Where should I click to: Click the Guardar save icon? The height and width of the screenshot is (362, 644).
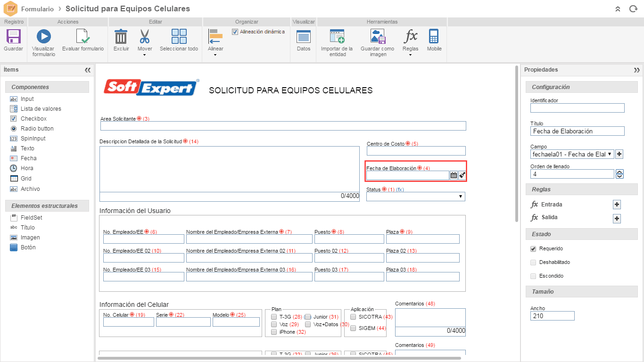point(13,36)
